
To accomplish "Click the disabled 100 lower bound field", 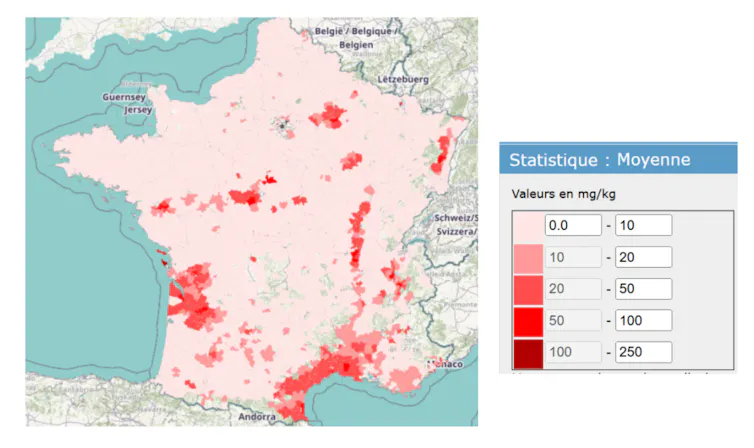I will [x=573, y=352].
